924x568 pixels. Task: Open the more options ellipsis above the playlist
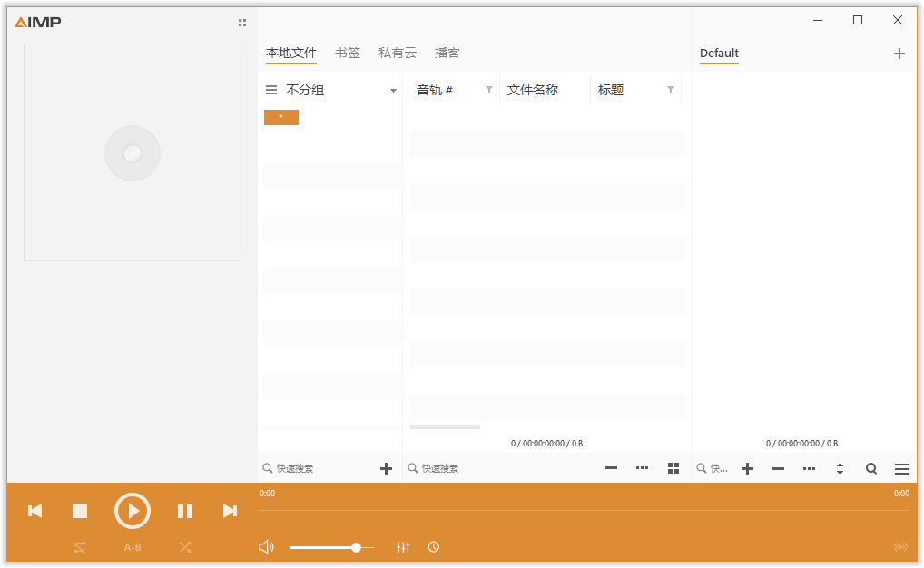coord(809,468)
